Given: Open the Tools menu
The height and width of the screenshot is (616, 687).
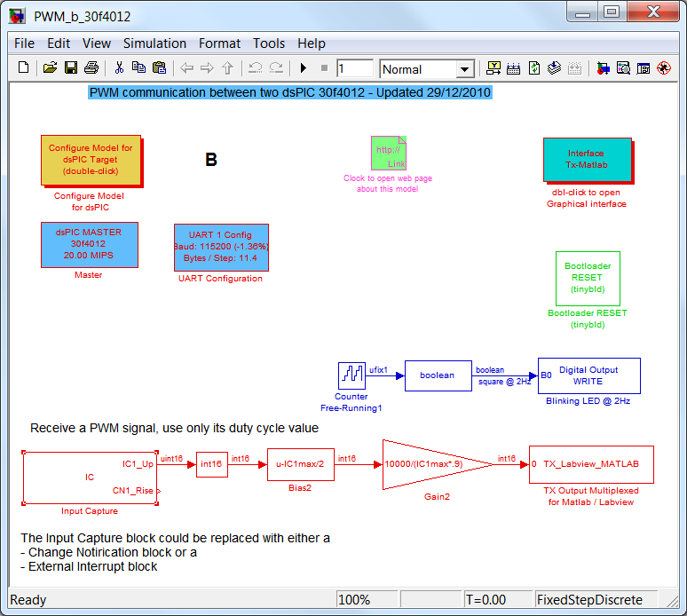Looking at the screenshot, I should [269, 43].
